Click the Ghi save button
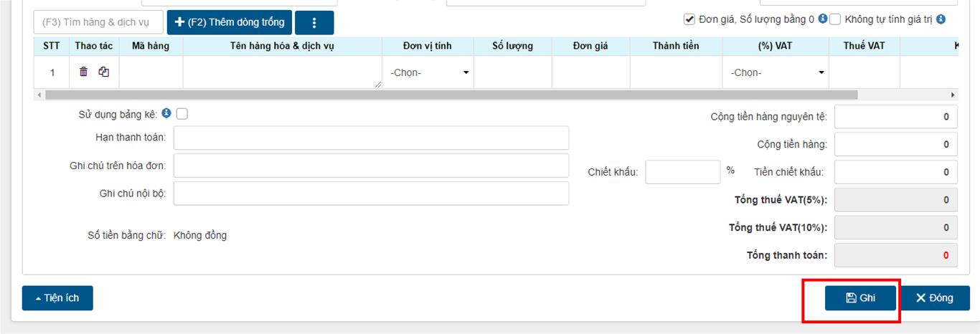The height and width of the screenshot is (334, 980). (x=861, y=298)
